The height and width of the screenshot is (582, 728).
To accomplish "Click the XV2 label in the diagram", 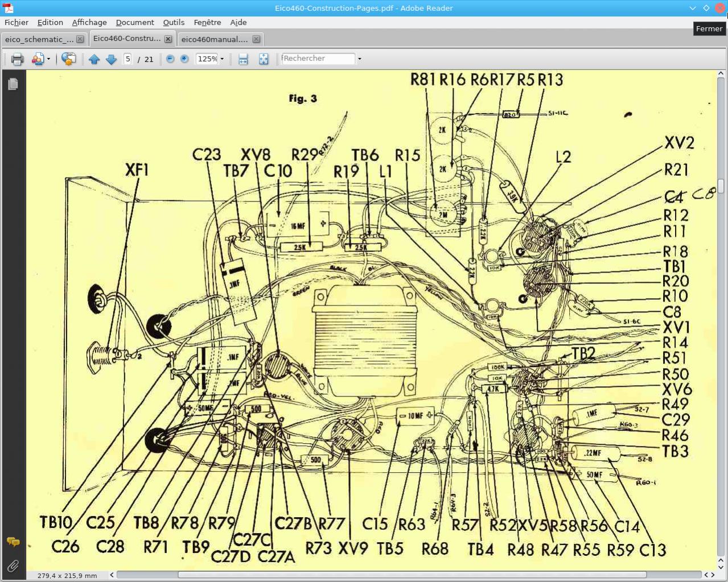I will click(x=679, y=143).
